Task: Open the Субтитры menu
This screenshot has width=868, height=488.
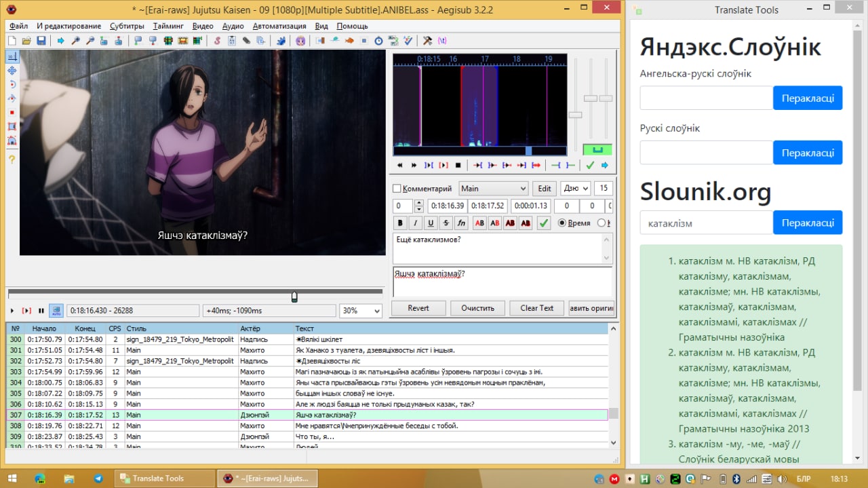Action: [x=127, y=26]
